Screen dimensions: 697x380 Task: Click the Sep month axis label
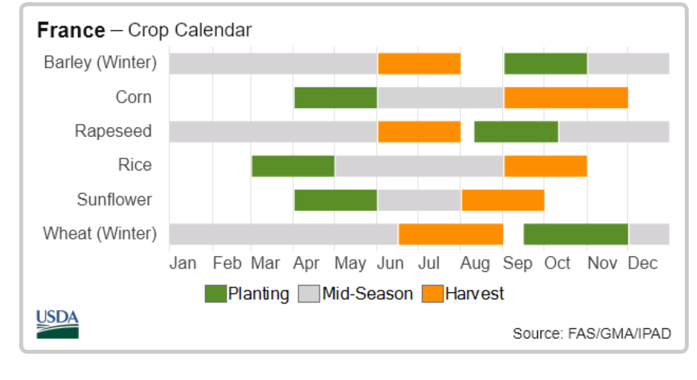517,264
